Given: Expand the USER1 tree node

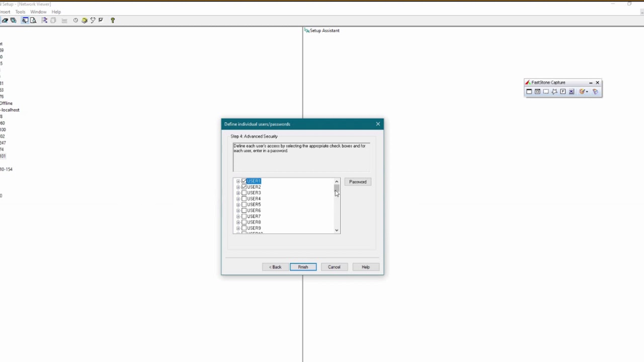Looking at the screenshot, I should tap(238, 181).
